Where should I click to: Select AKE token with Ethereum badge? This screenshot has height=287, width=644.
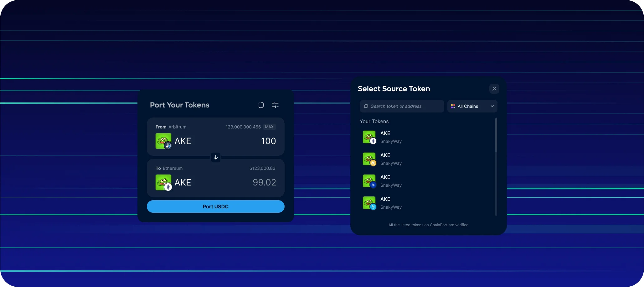pyautogui.click(x=428, y=137)
